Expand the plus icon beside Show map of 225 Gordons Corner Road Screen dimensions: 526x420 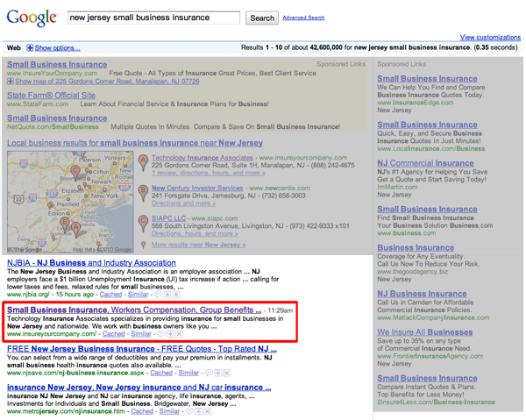pyautogui.click(x=11, y=82)
